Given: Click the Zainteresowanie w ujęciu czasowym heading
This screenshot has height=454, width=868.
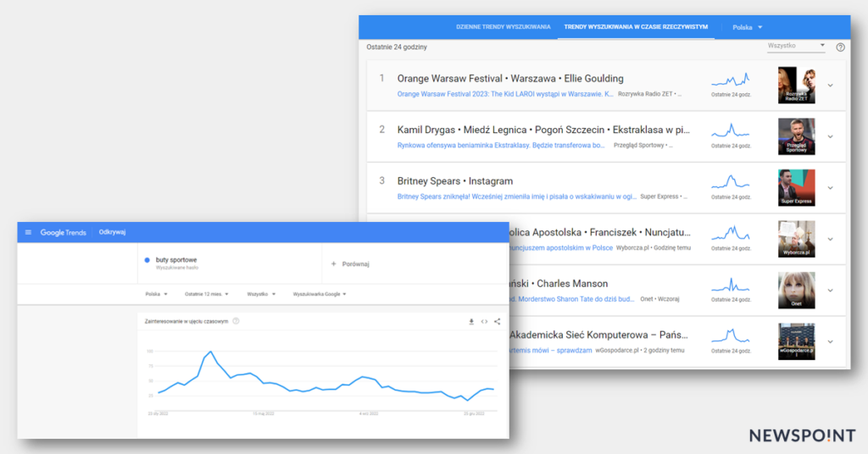Looking at the screenshot, I should coord(186,321).
